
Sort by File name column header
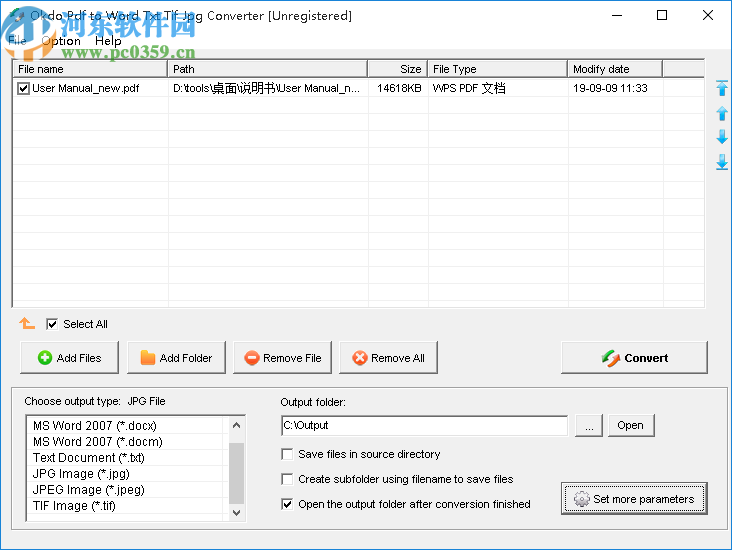(90, 69)
